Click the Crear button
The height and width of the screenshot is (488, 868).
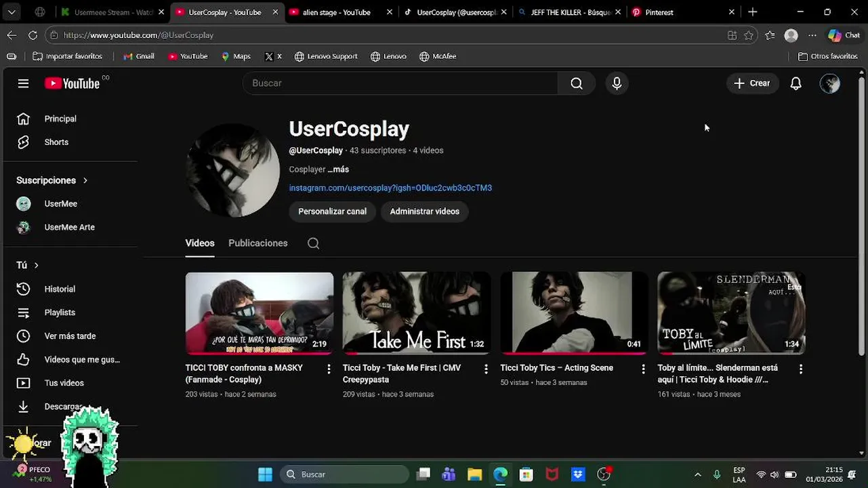(x=752, y=83)
